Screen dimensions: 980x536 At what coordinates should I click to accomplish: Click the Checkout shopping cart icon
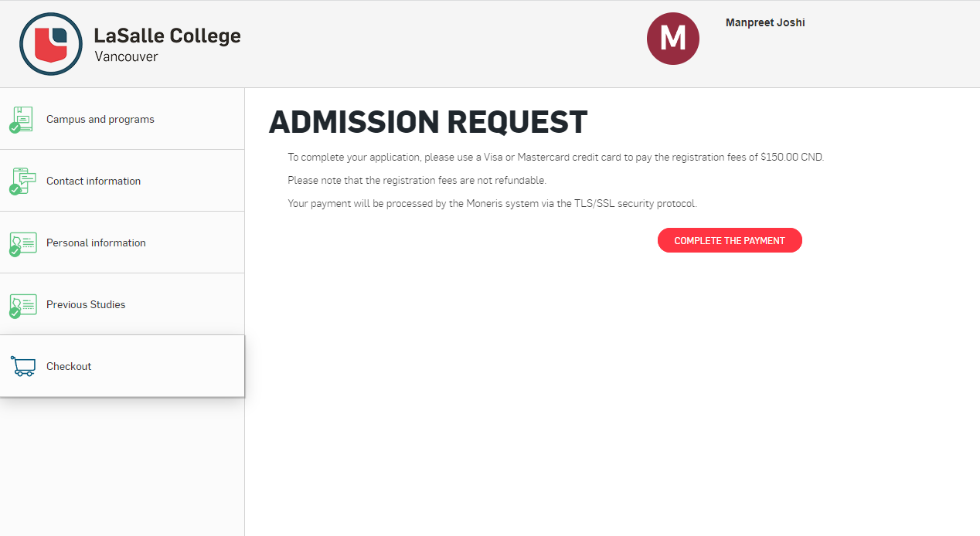point(23,366)
